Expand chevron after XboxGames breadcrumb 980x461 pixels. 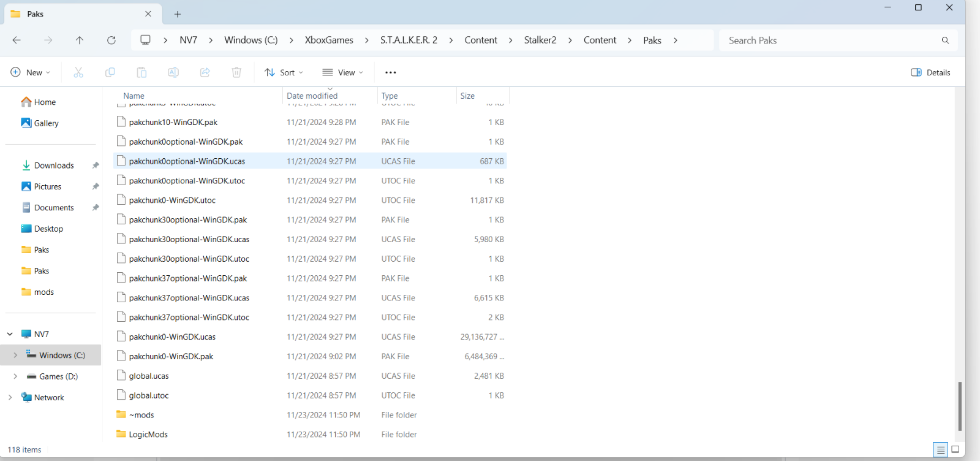pyautogui.click(x=366, y=40)
